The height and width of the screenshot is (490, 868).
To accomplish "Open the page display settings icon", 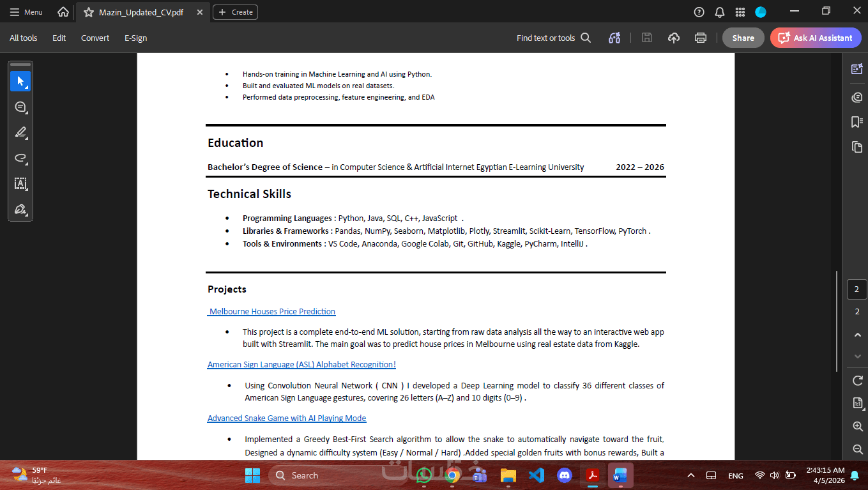I will 857,403.
